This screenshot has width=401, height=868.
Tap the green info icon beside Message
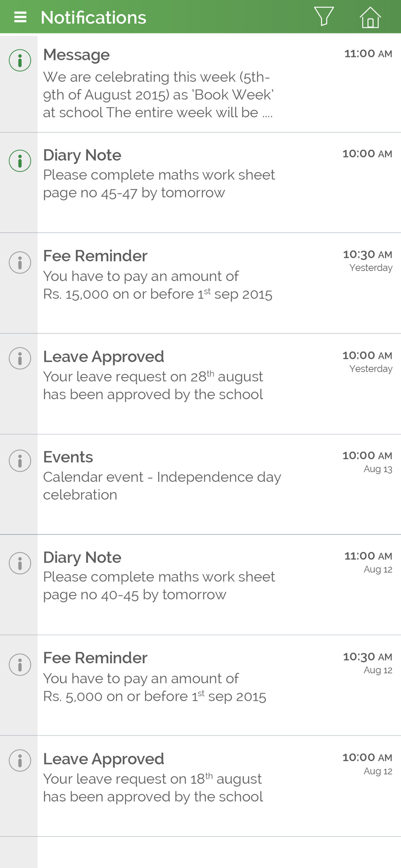tap(20, 60)
